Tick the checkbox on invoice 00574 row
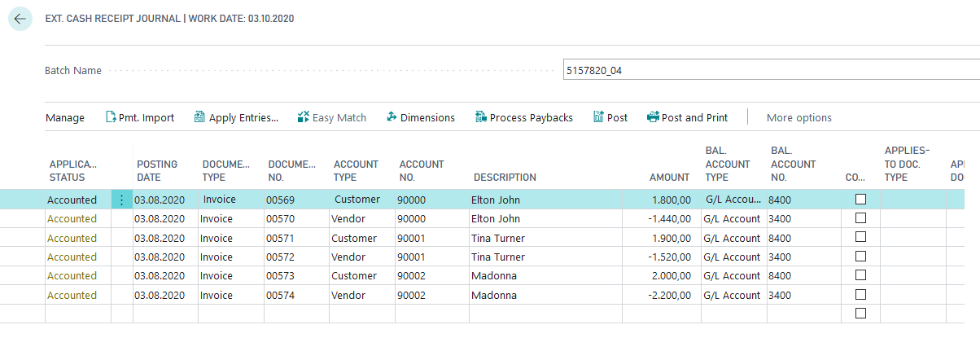Viewport: 980px width, 360px height. point(860,295)
